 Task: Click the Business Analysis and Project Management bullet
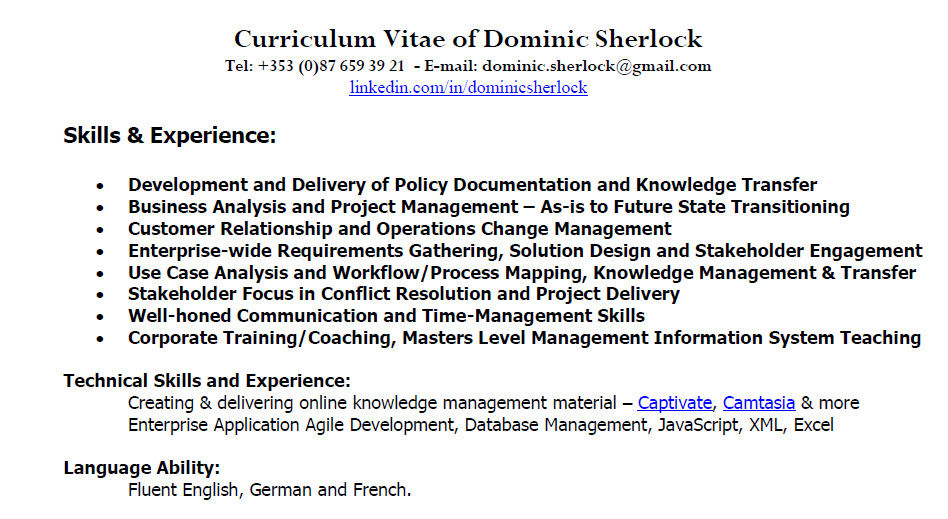point(488,207)
